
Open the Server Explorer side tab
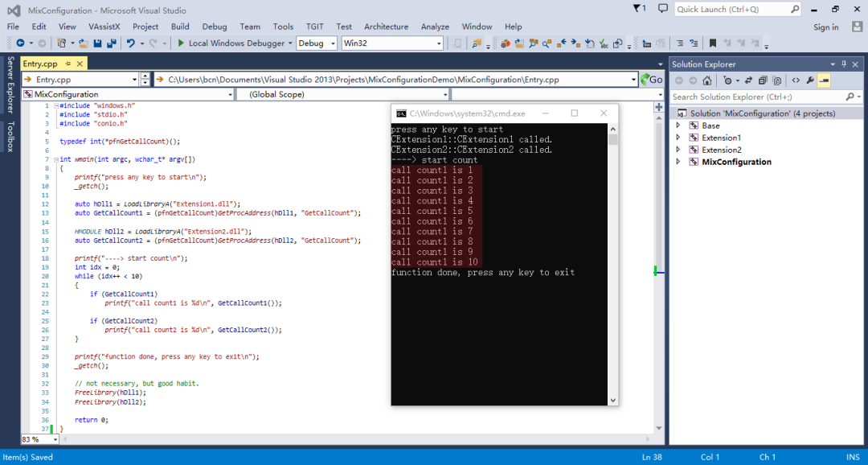(x=10, y=84)
